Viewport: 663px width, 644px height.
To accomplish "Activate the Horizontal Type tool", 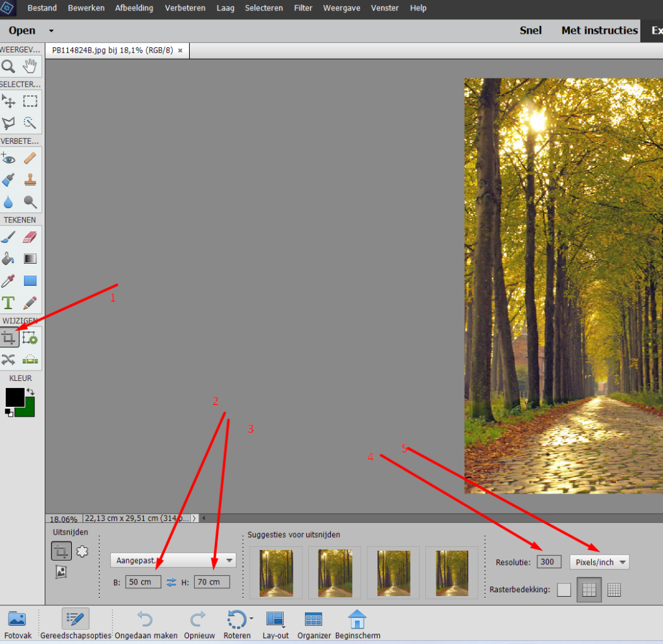I will point(8,303).
